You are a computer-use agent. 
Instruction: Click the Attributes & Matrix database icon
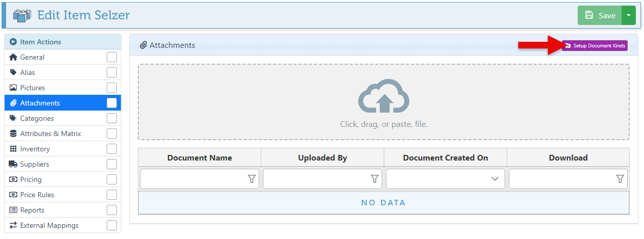pos(13,134)
